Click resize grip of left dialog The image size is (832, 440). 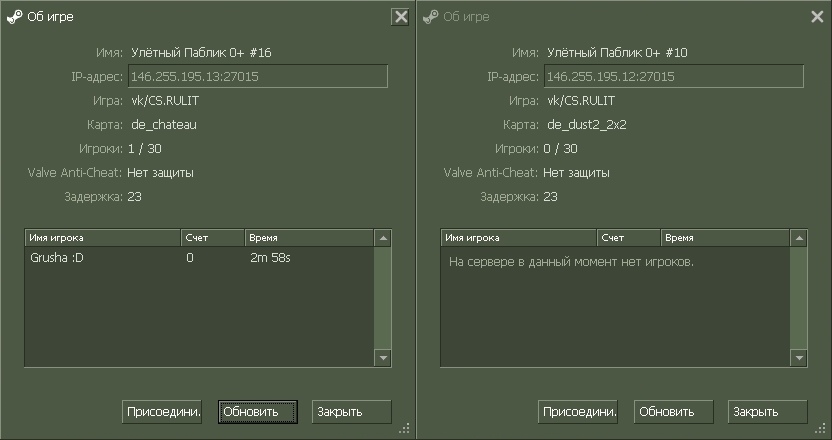404,428
